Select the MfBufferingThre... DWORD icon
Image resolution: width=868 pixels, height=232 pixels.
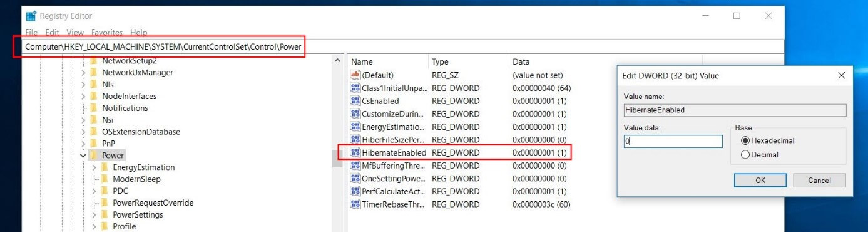click(x=355, y=166)
